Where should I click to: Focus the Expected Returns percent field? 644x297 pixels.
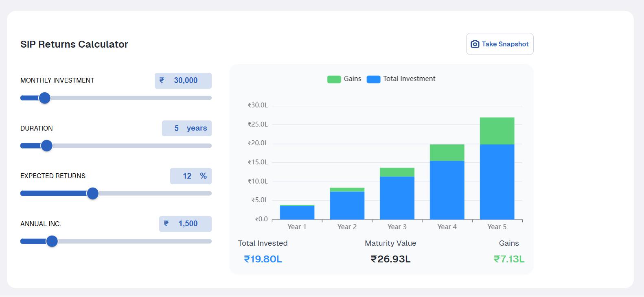187,176
